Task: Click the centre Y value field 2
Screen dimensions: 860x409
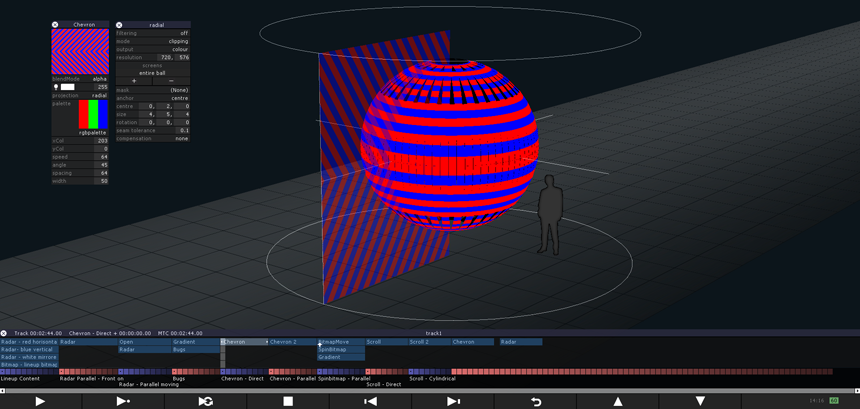Action: click(x=165, y=106)
